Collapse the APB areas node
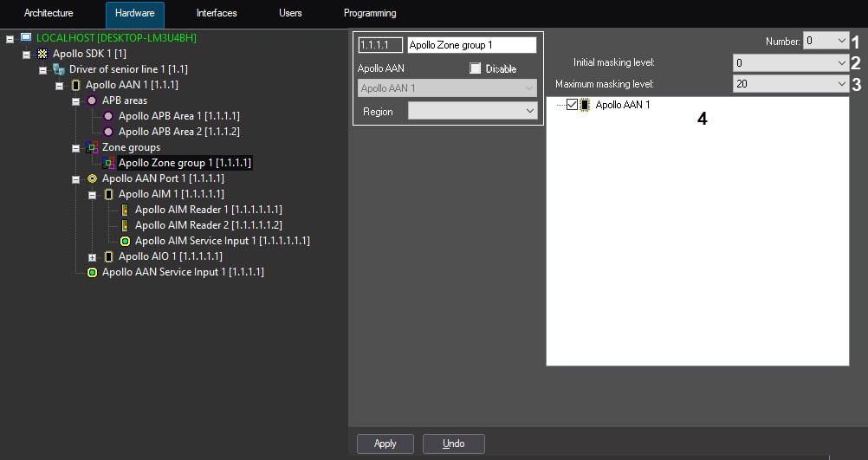 click(x=76, y=101)
